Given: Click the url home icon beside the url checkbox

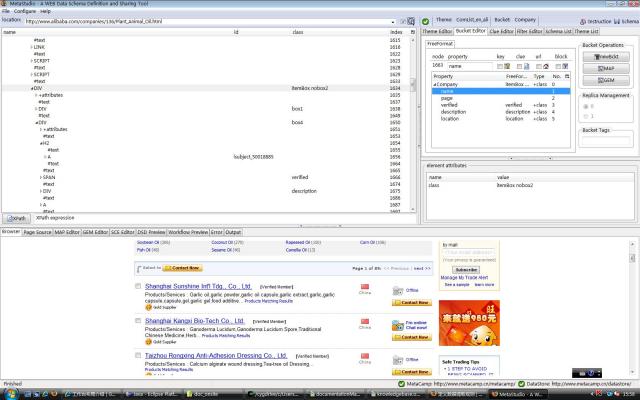Looking at the screenshot, I should tap(546, 66).
